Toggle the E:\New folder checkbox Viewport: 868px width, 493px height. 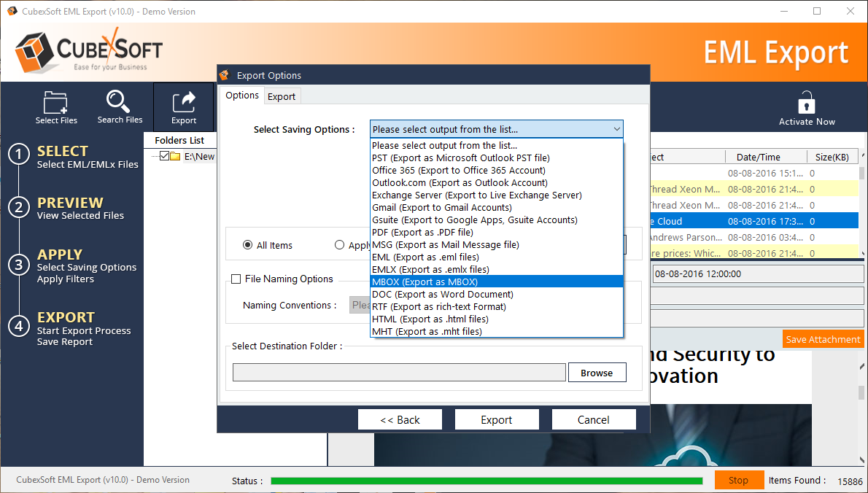point(164,156)
